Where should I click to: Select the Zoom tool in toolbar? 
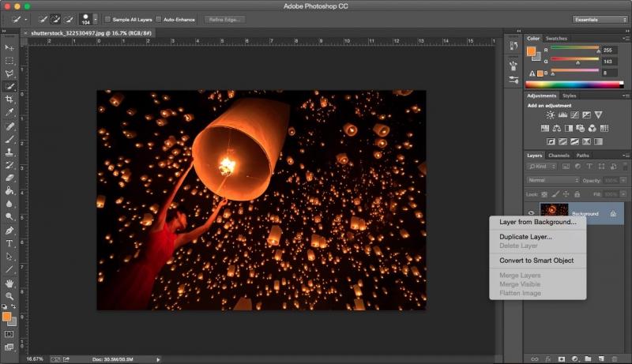click(9, 295)
